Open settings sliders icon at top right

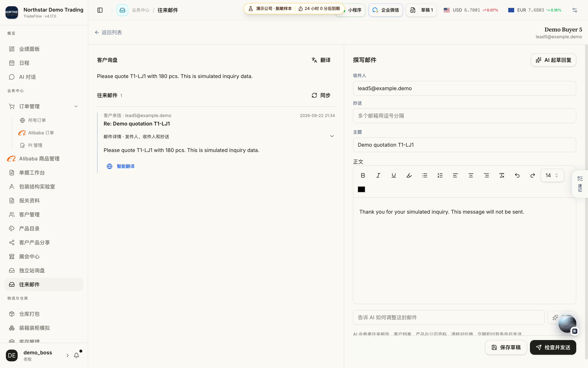tap(575, 10)
